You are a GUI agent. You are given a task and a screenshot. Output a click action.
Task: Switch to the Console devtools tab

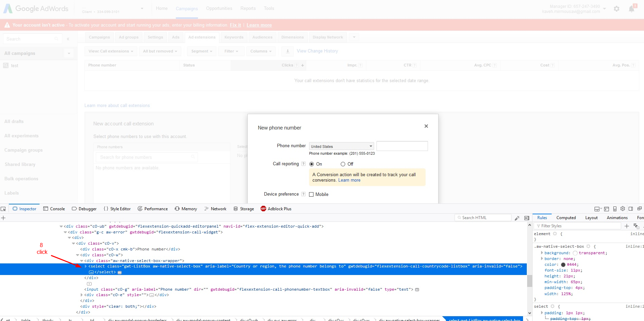(54, 209)
